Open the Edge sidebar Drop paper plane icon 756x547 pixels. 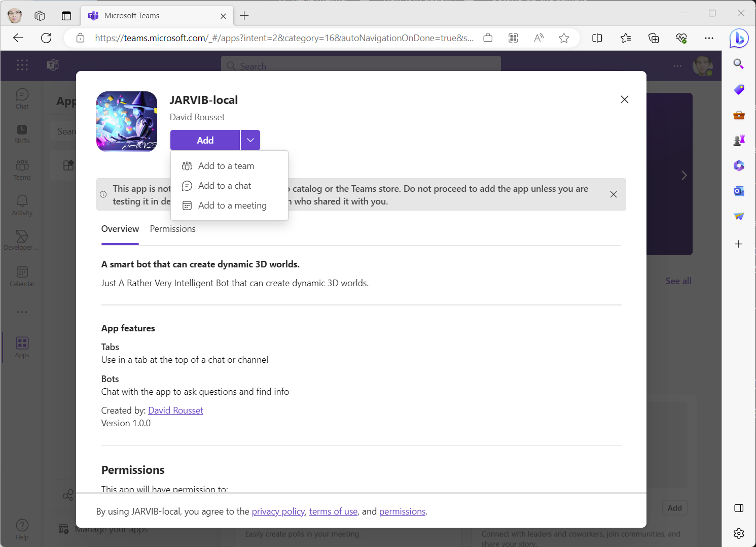pyautogui.click(x=739, y=217)
